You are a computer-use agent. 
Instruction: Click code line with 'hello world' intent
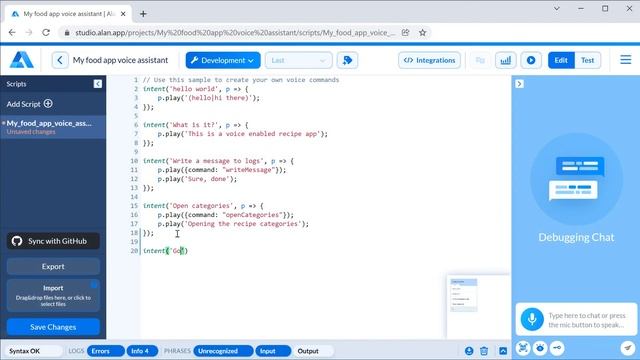pyautogui.click(x=195, y=89)
